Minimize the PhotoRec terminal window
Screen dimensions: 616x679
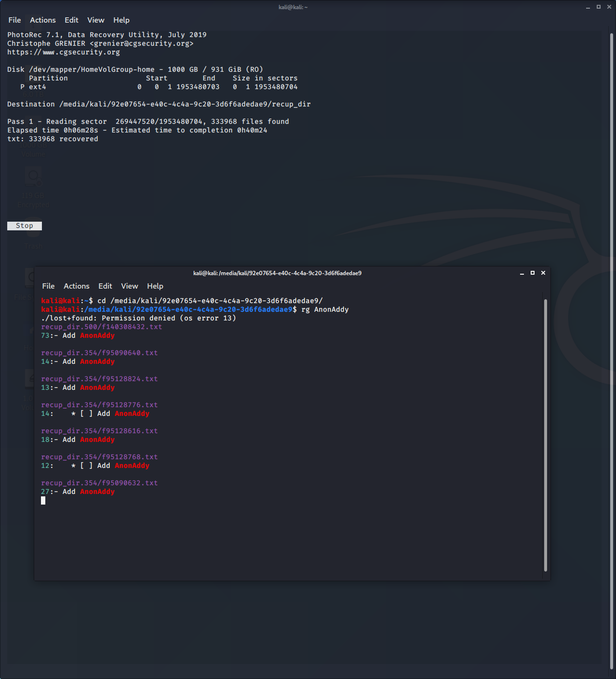tap(588, 7)
